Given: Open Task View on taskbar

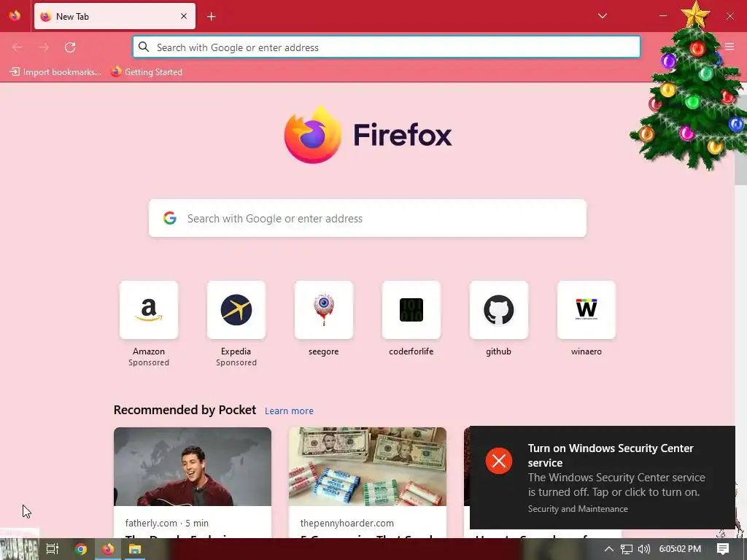Looking at the screenshot, I should tap(53, 549).
